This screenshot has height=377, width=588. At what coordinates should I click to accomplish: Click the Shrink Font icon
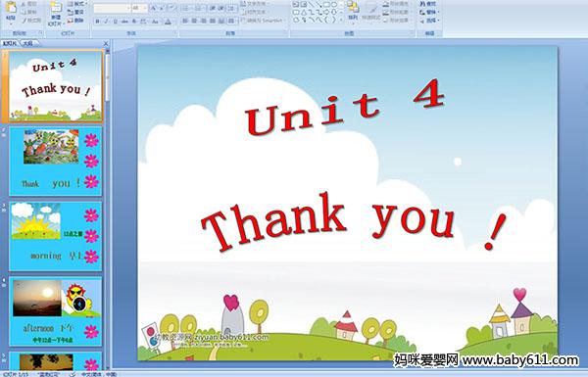pos(162,8)
